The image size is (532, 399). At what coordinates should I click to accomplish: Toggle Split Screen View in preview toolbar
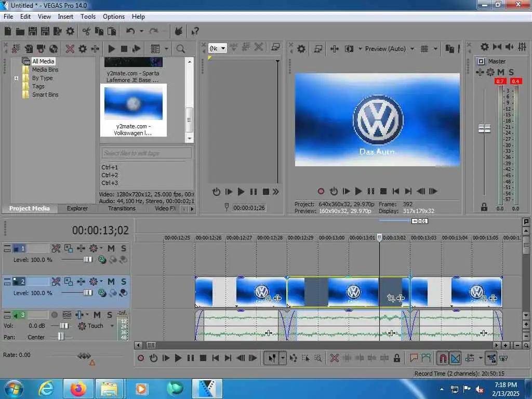click(349, 49)
